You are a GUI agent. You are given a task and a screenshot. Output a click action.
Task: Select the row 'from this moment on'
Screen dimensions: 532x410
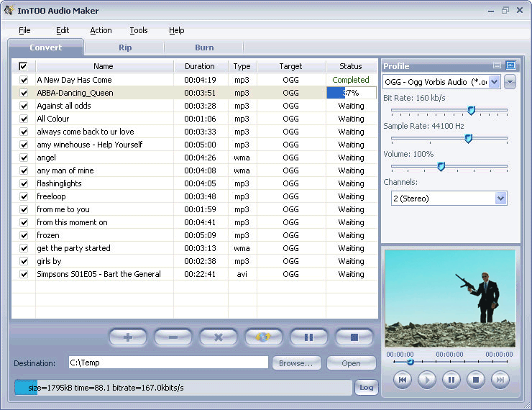195,223
